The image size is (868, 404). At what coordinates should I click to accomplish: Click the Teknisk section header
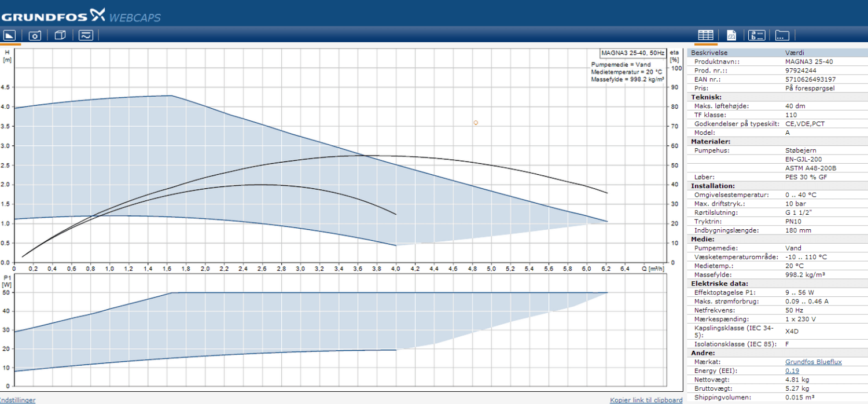point(706,97)
